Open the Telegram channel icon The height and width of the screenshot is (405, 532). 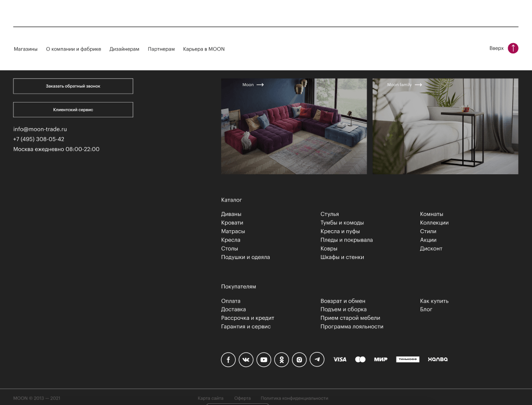tap(317, 360)
